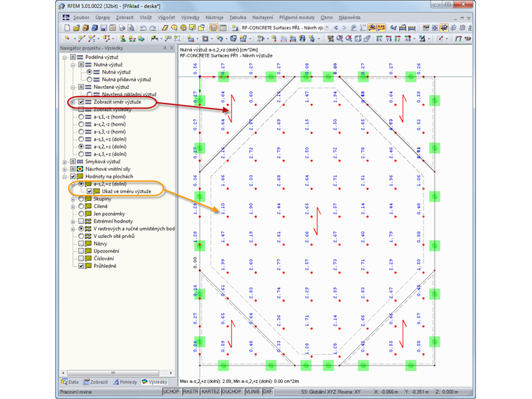Open the Nápověda menu
Viewport: 532px width, 399px height.
(349, 17)
